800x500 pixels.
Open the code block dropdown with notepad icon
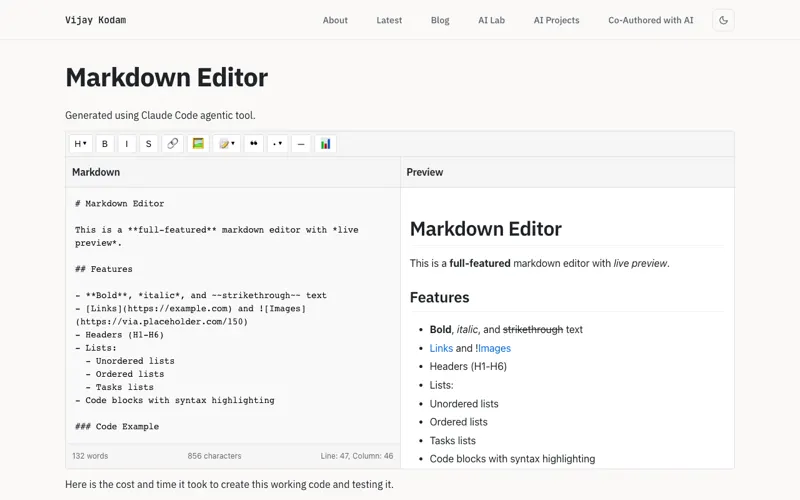tap(227, 144)
